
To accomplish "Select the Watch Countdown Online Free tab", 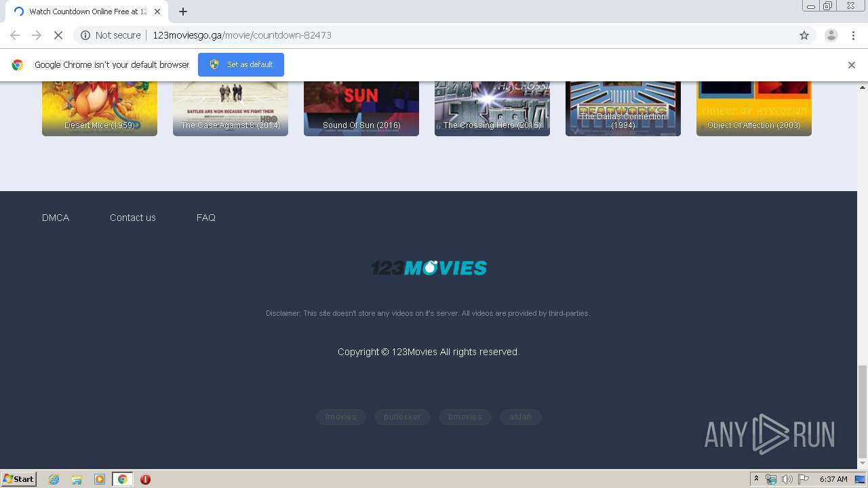I will coord(87,12).
